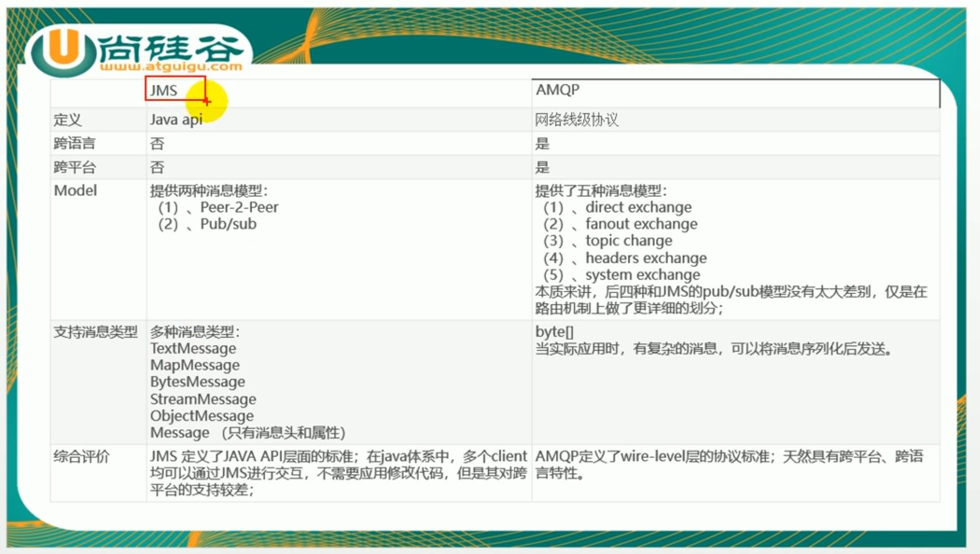The image size is (980, 554).
Task: Click the 综合评价 row label
Action: click(x=81, y=457)
